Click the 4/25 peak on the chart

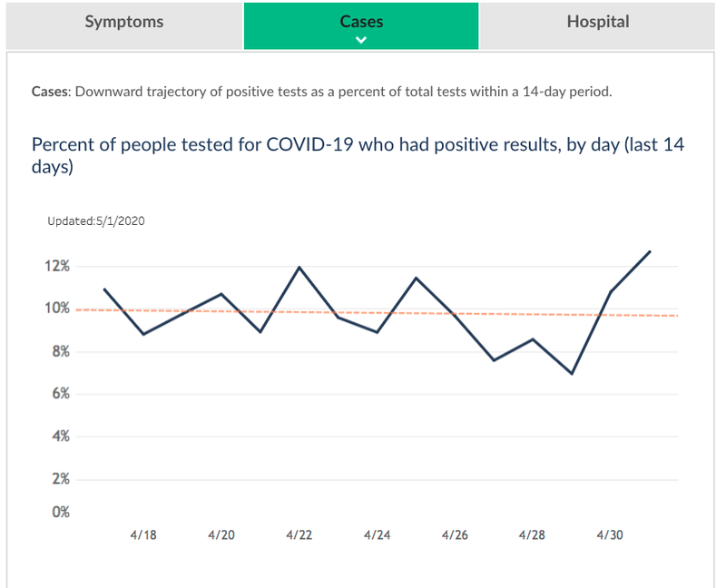(x=416, y=278)
